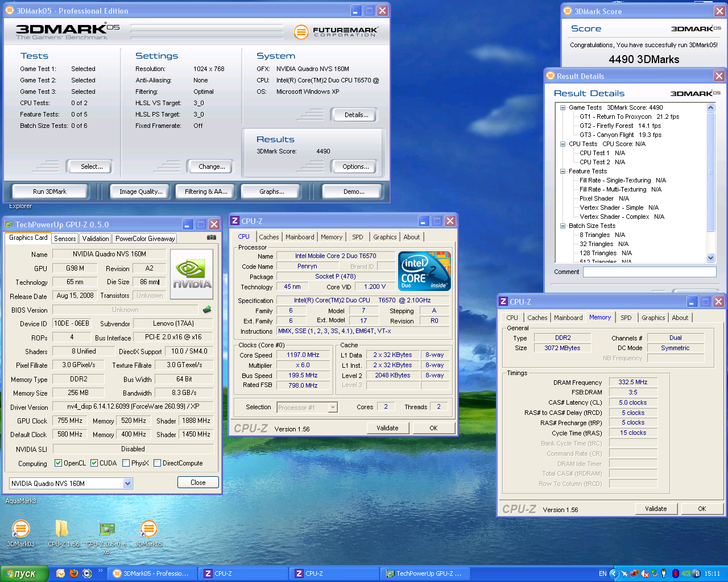Viewport: 728px width, 582px height.
Task: Click the GPU-Z screenshot camera icon
Action: pyautogui.click(x=211, y=238)
